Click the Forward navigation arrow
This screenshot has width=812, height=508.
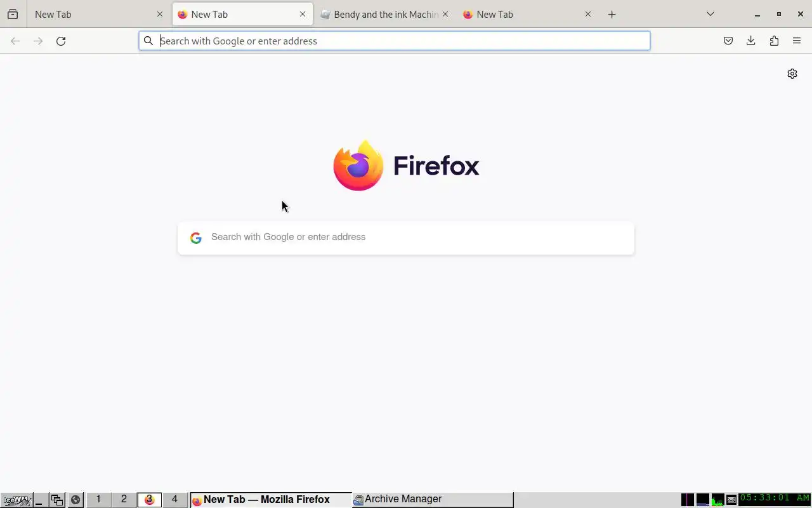(38, 41)
